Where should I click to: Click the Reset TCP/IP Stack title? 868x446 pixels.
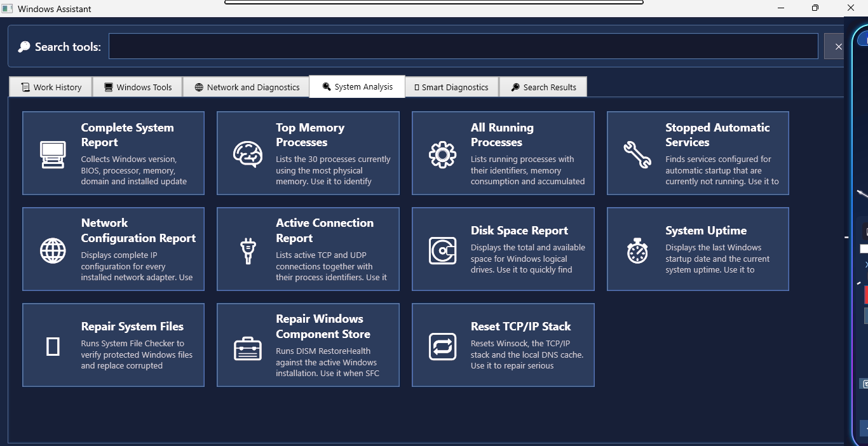pyautogui.click(x=520, y=327)
